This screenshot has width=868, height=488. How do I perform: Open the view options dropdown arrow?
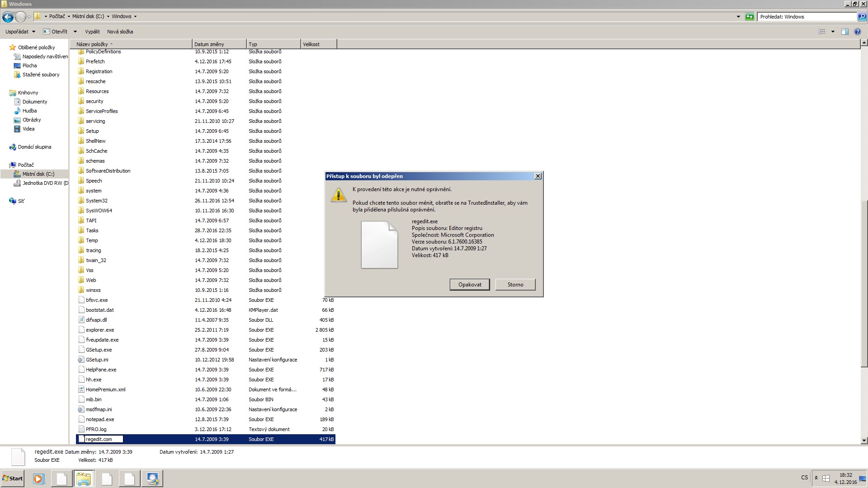click(833, 32)
